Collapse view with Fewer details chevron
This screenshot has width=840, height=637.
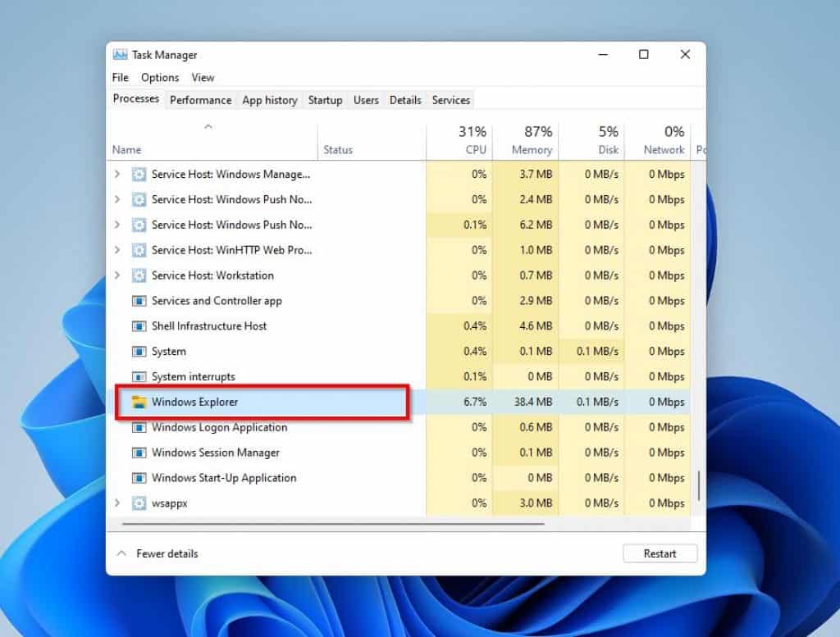(121, 553)
